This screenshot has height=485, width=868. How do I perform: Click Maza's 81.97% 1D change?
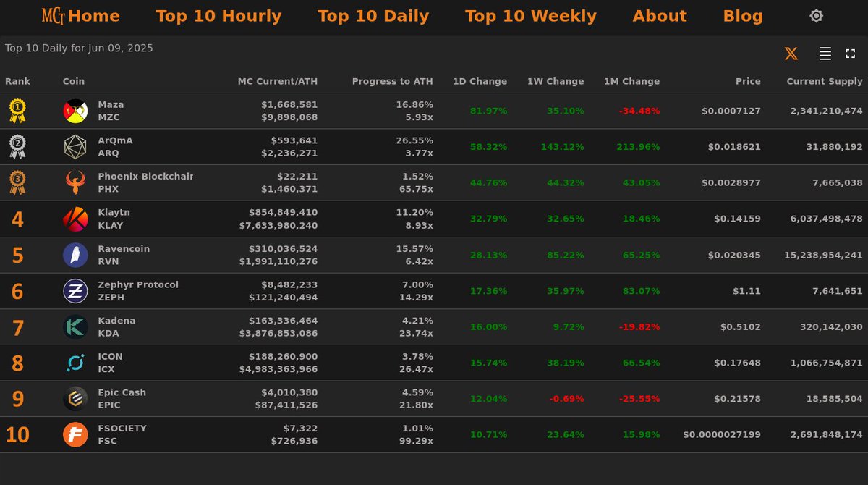(x=489, y=111)
